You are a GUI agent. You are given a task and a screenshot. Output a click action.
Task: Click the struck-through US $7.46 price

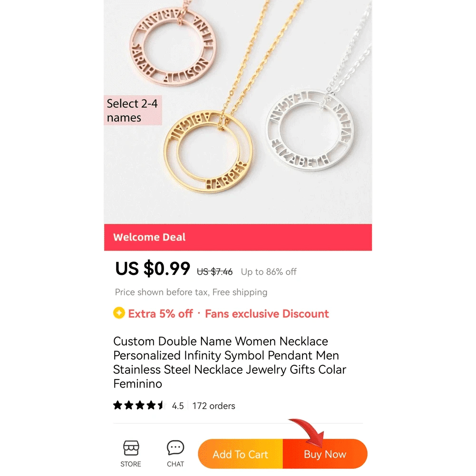point(214,272)
